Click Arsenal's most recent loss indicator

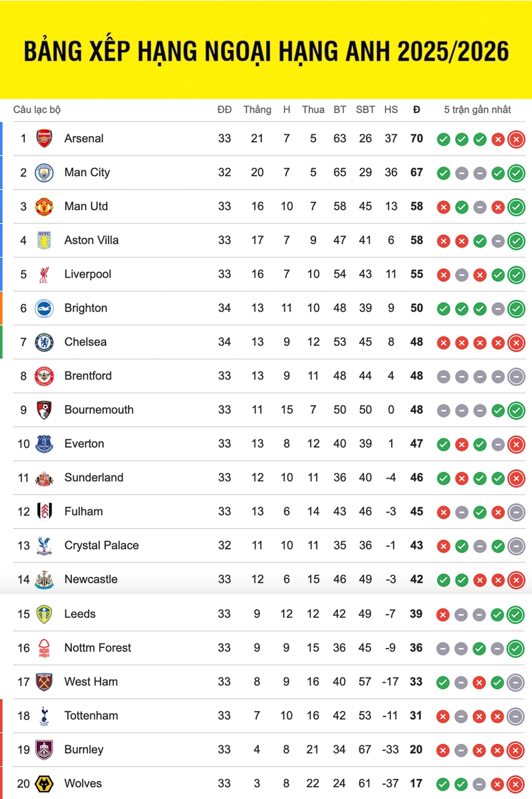click(516, 139)
